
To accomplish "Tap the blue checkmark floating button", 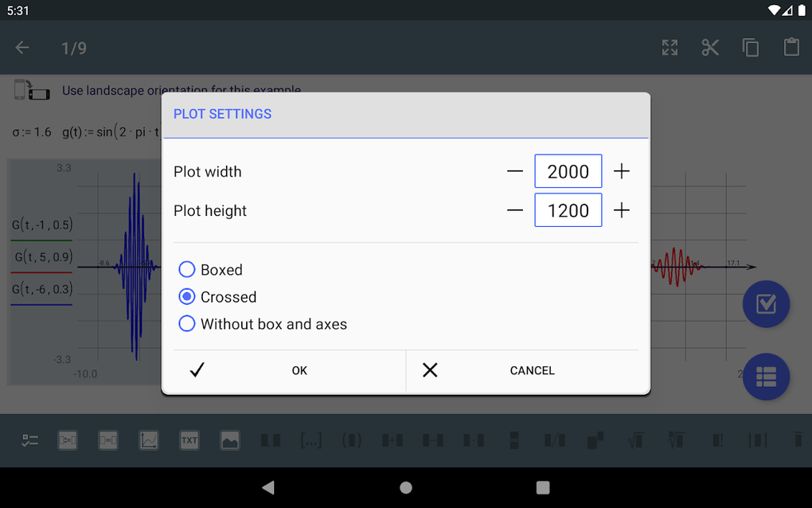I will tap(765, 304).
